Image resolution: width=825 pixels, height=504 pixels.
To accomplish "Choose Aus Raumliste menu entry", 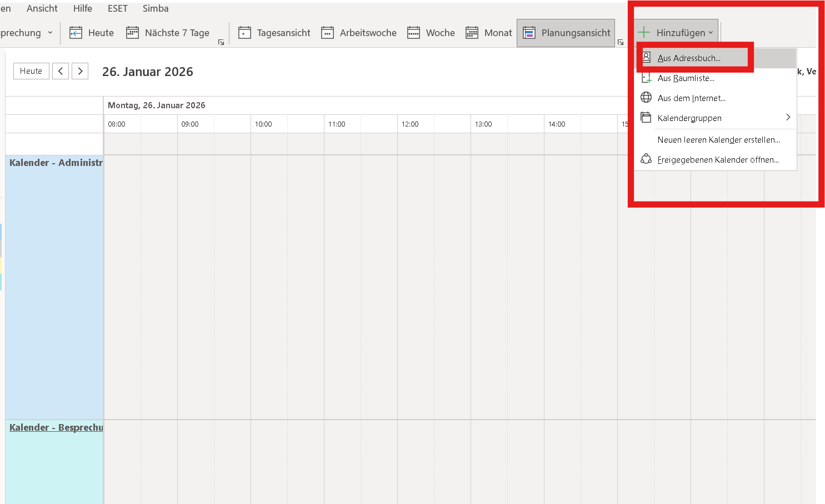I will click(x=686, y=78).
